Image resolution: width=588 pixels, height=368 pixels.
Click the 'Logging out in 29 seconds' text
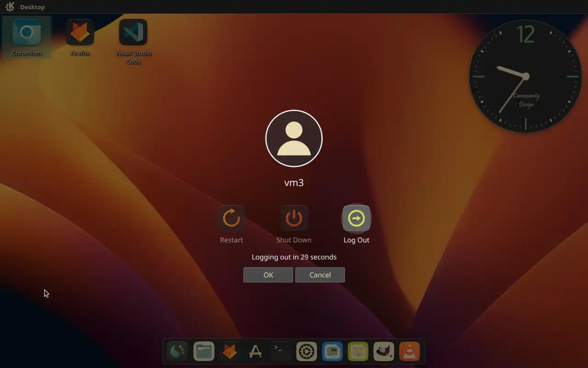pos(294,257)
